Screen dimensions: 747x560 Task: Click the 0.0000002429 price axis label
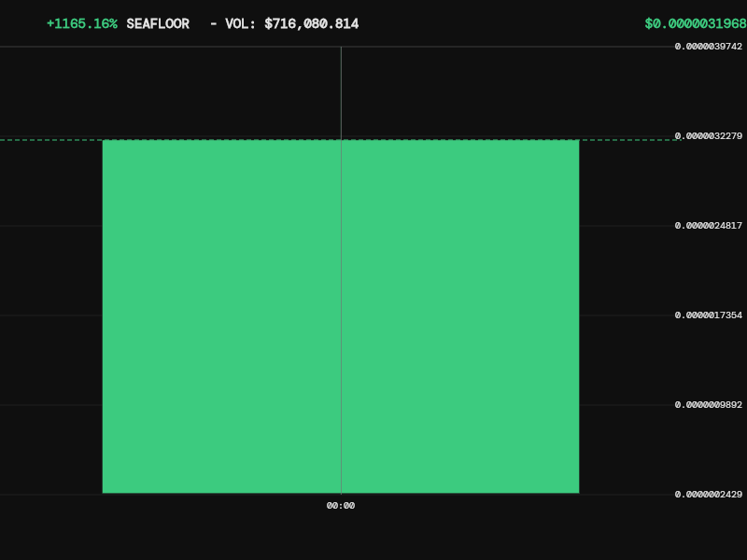click(x=709, y=495)
